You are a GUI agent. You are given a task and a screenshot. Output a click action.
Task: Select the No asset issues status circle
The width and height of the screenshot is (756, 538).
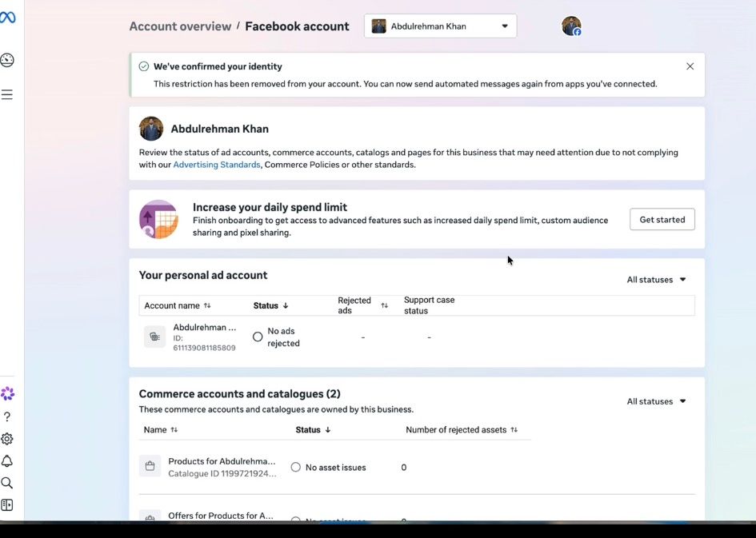point(295,467)
